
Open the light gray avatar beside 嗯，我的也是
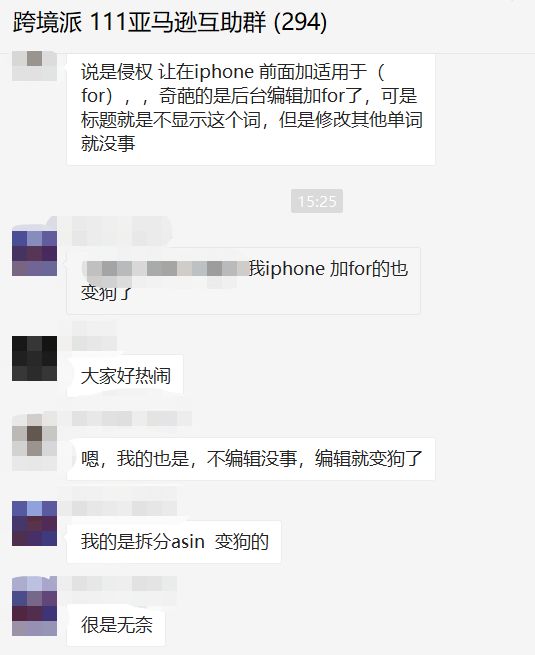[x=34, y=442]
